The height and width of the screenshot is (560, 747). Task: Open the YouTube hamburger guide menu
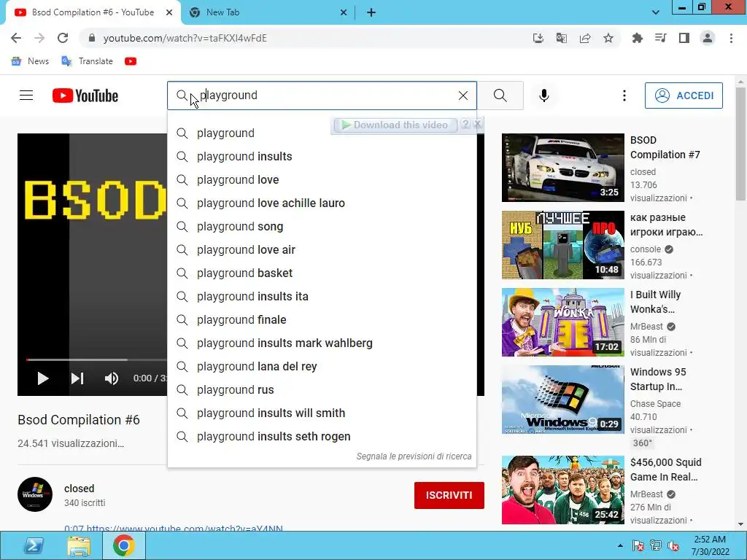tap(26, 96)
